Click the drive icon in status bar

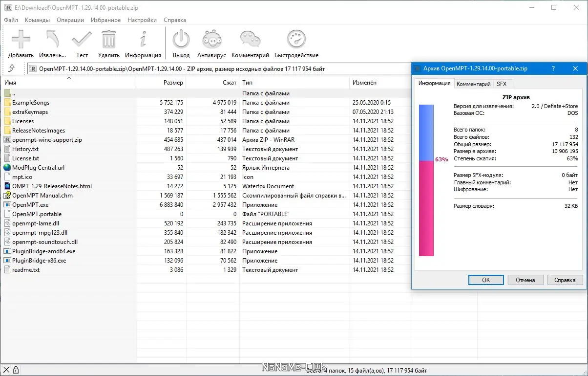(x=6, y=370)
